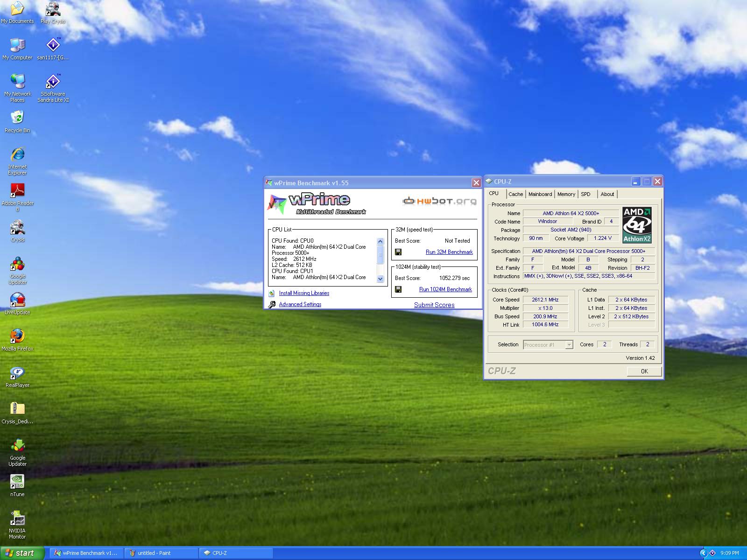This screenshot has width=747, height=560.
Task: Click the Multiplier x 13.0 value
Action: tap(545, 308)
